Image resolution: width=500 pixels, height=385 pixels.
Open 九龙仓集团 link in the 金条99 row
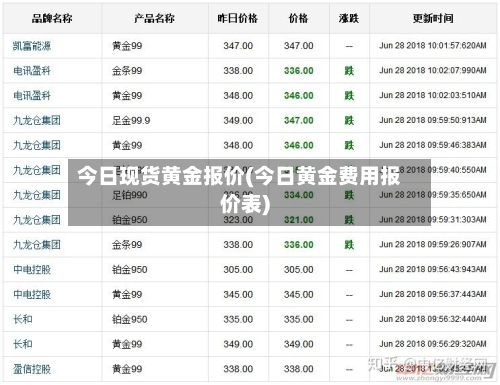[37, 245]
